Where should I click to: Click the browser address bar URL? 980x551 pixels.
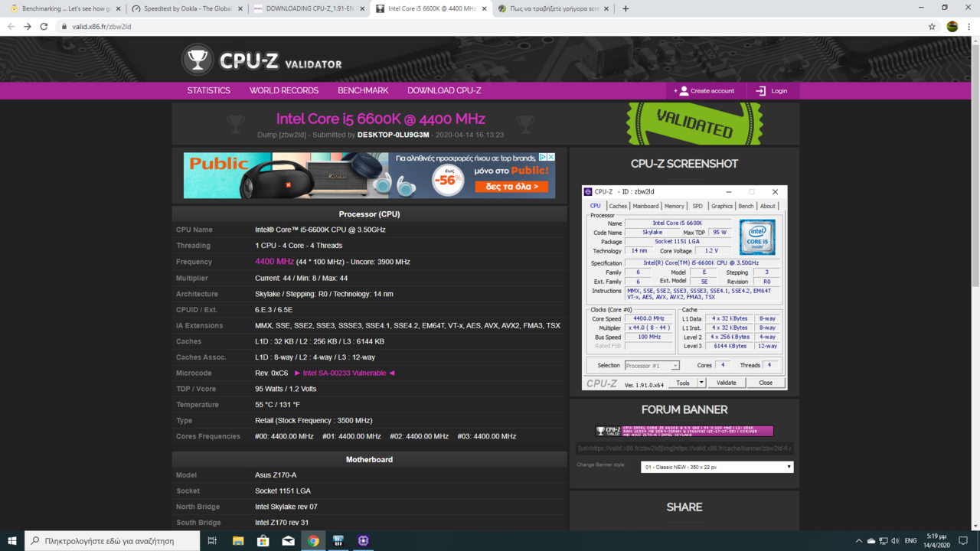102,26
